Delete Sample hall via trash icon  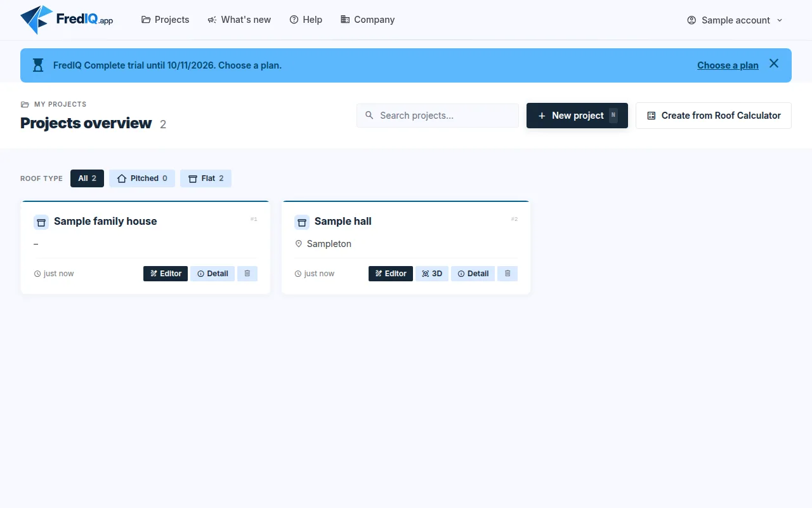[x=507, y=274]
